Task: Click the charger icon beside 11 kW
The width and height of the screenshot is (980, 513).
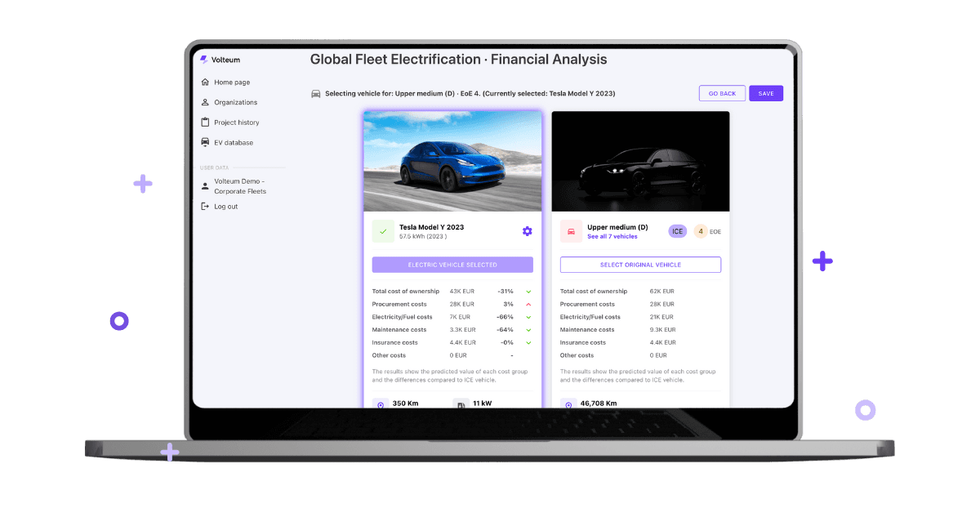Action: coord(461,404)
